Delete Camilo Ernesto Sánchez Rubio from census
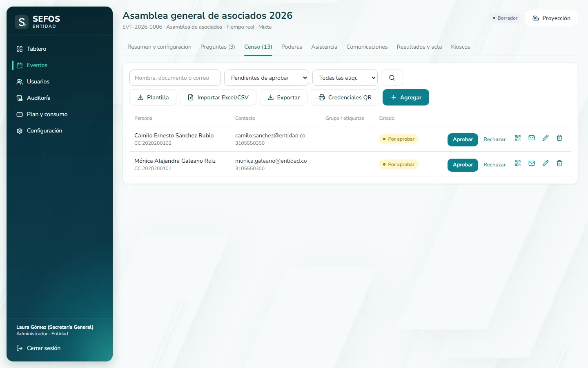 tap(559, 138)
